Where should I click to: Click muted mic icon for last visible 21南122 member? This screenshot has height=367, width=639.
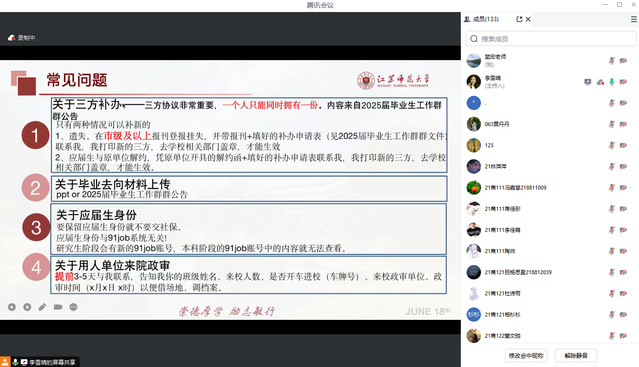coord(612,336)
